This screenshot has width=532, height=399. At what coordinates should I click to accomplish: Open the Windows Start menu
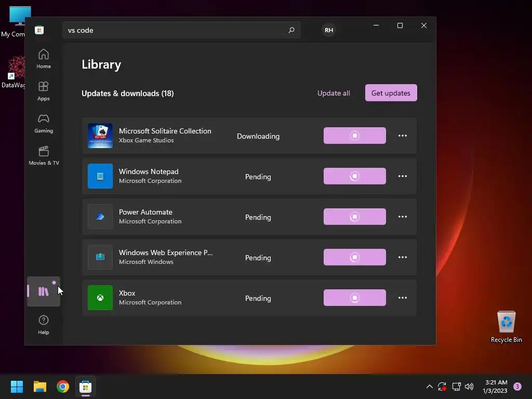(x=17, y=387)
